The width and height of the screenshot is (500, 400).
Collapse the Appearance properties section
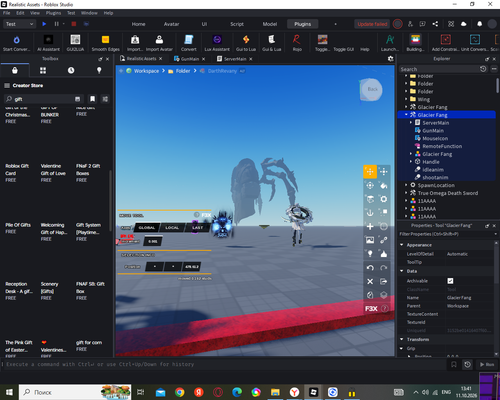402,245
